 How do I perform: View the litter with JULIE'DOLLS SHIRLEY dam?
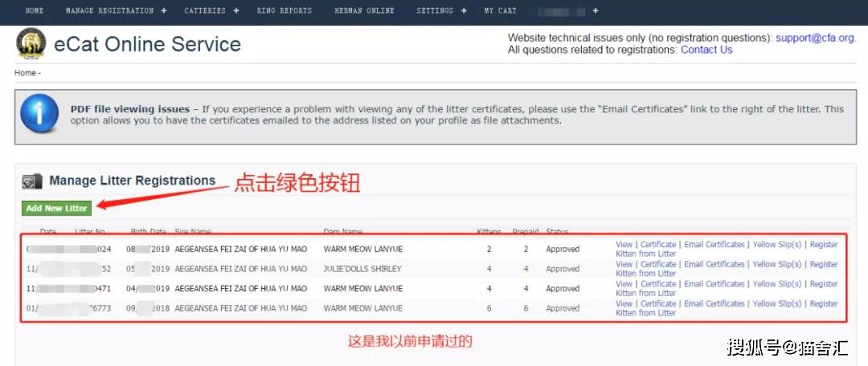(624, 264)
